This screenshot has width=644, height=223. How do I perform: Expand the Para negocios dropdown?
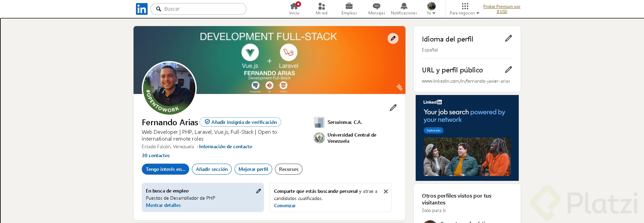(464, 9)
